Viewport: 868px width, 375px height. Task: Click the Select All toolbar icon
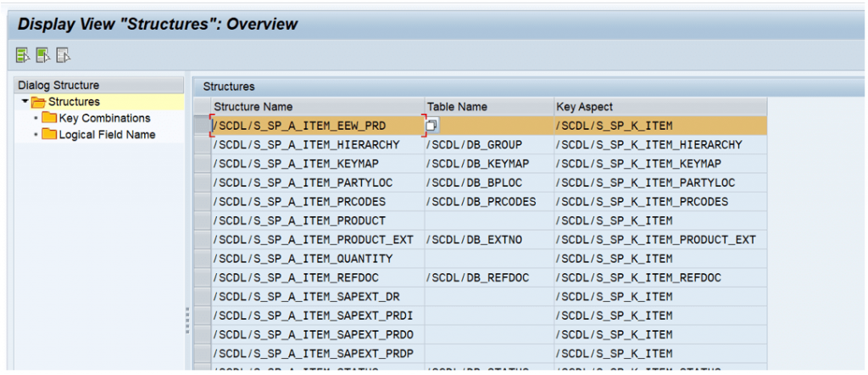[23, 55]
